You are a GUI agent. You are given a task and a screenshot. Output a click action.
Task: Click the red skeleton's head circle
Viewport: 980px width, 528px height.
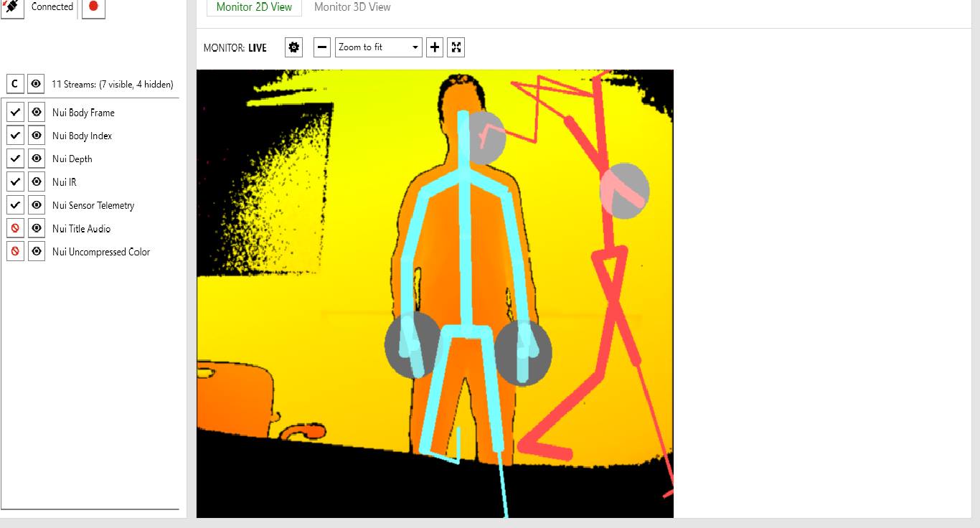click(x=625, y=191)
